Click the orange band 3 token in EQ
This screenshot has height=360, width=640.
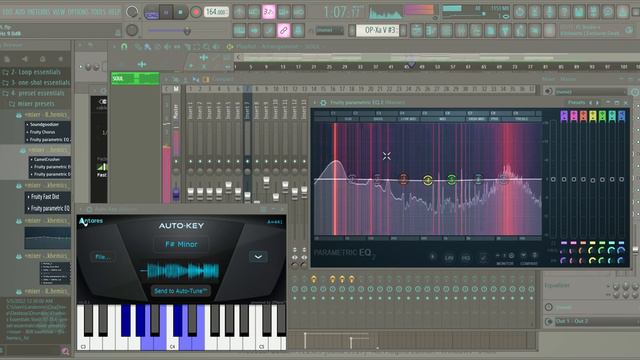pyautogui.click(x=403, y=179)
